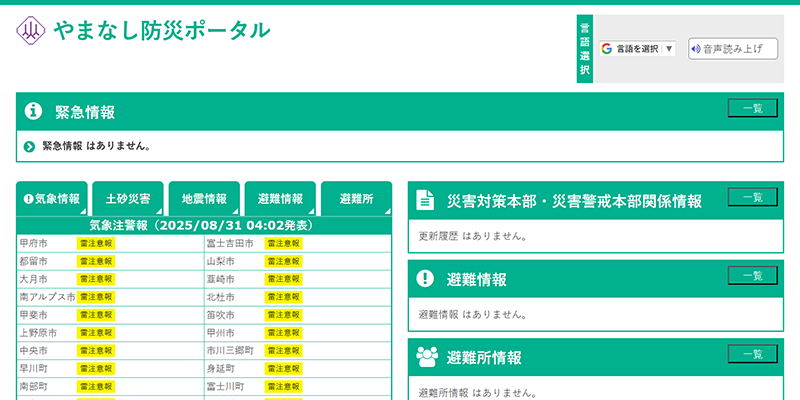Screen dimensions: 800x400
Task: Click the 市川三郷町 row name
Action: (x=230, y=351)
